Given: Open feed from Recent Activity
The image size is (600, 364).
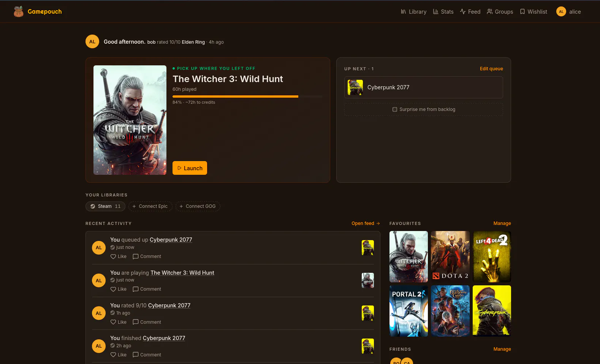Looking at the screenshot, I should pos(366,223).
